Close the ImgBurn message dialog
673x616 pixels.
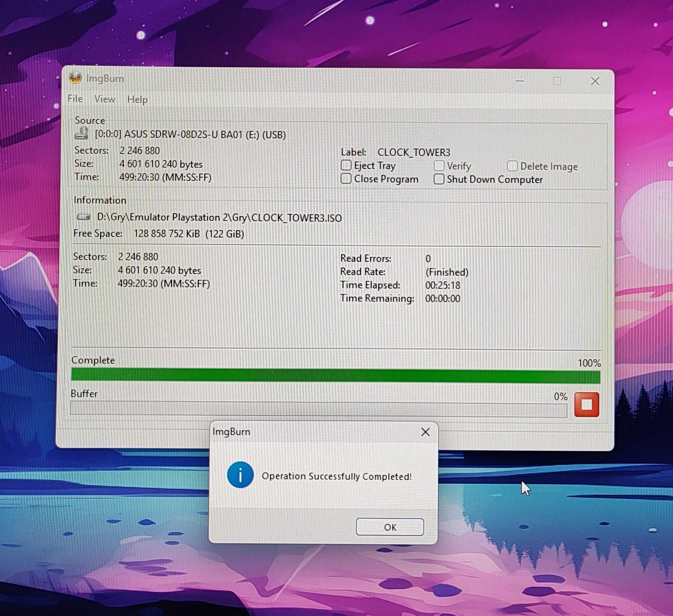click(425, 432)
